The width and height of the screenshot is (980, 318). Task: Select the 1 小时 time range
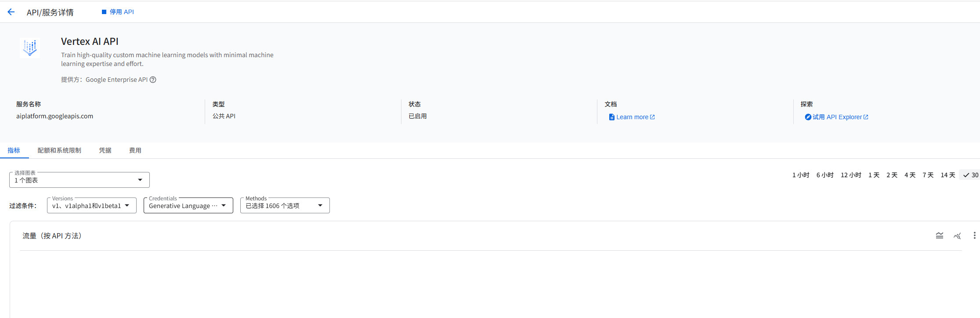(800, 175)
